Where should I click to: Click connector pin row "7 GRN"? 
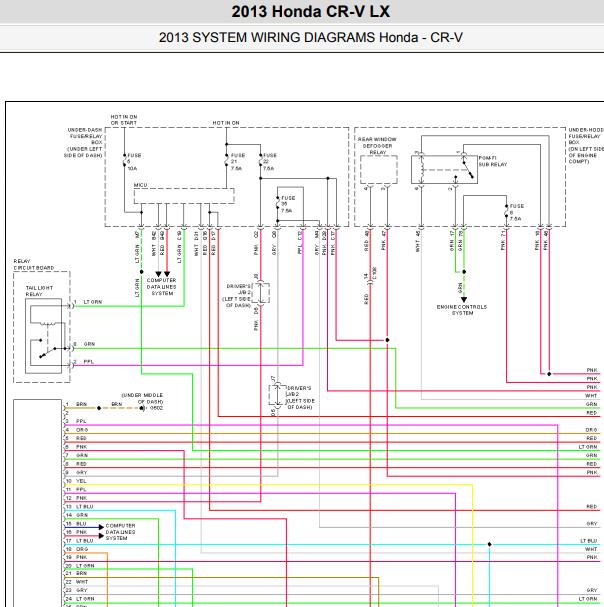point(77,455)
